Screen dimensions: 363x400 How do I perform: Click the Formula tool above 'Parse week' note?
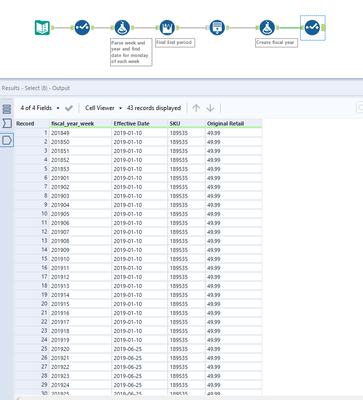[x=122, y=28]
